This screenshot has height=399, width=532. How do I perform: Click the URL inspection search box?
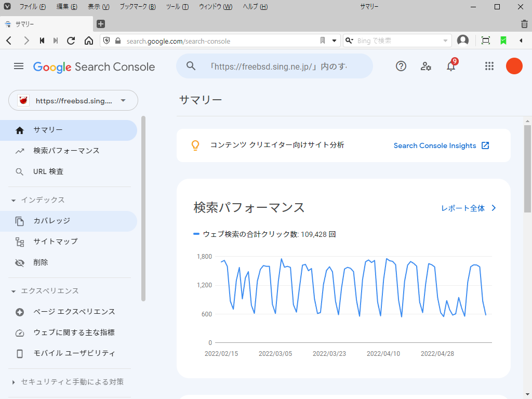(x=274, y=66)
